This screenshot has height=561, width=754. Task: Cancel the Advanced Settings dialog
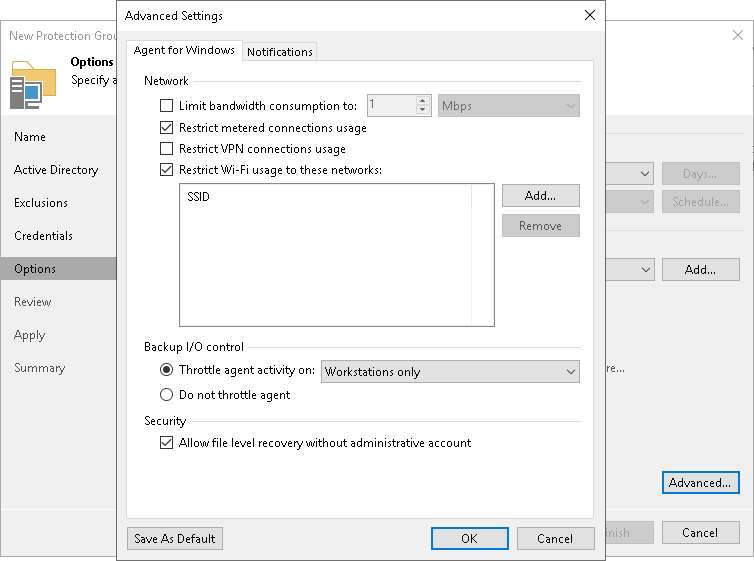[x=555, y=538]
